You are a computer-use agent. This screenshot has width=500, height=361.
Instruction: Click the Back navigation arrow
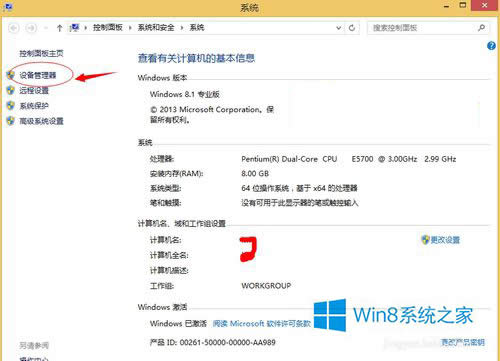point(14,28)
